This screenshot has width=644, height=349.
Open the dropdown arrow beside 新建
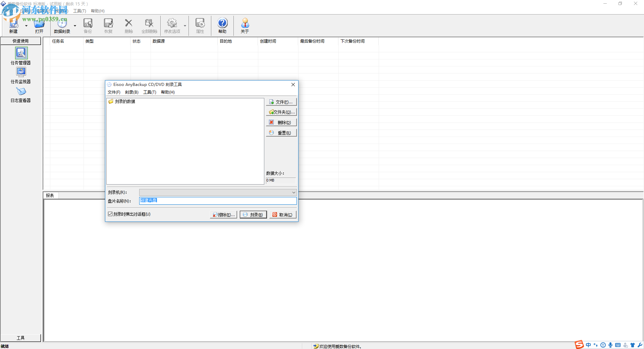pos(26,26)
